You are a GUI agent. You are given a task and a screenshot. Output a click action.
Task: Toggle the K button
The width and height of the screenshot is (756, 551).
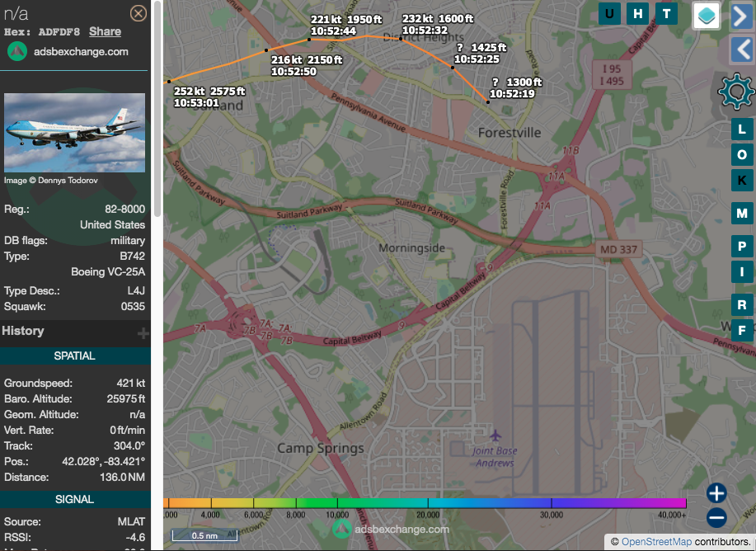point(741,181)
